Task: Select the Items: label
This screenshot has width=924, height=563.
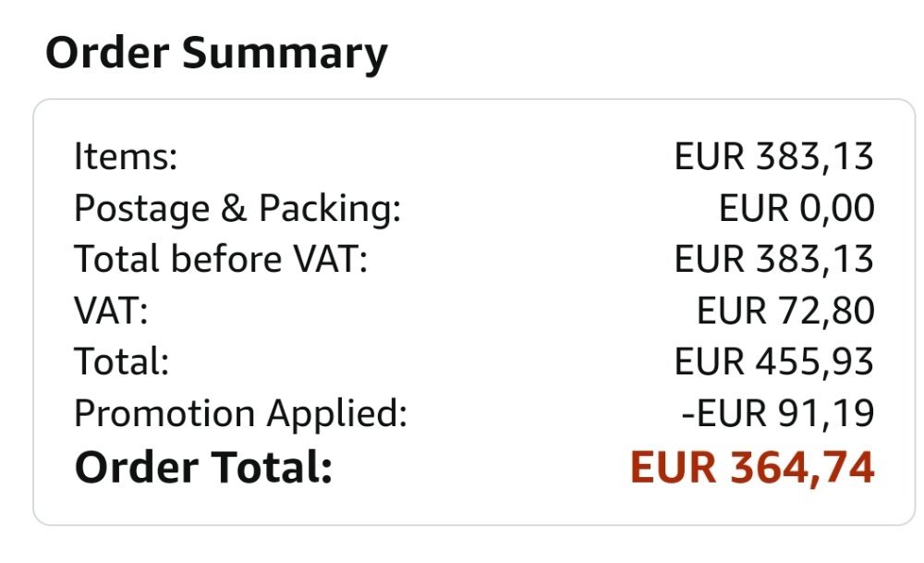Action: tap(126, 157)
